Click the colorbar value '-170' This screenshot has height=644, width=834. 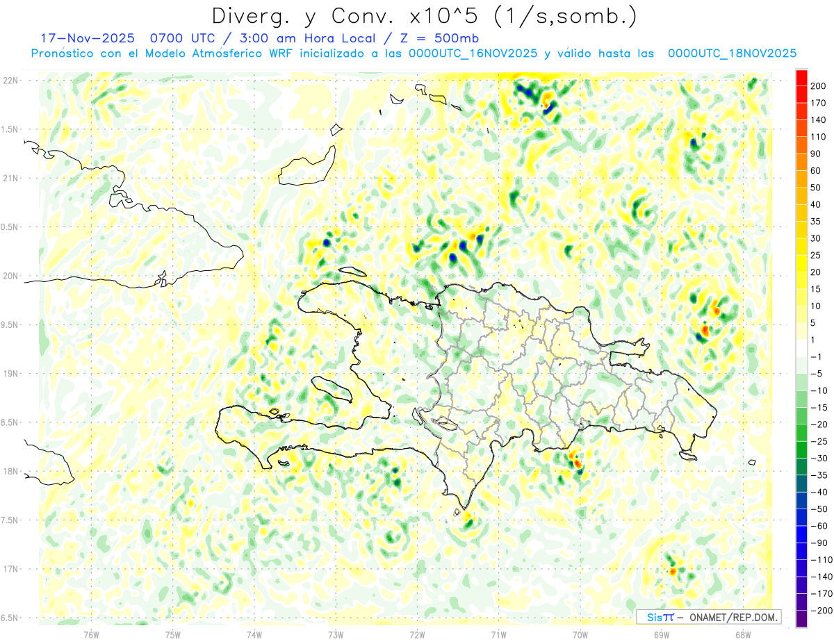pyautogui.click(x=821, y=594)
